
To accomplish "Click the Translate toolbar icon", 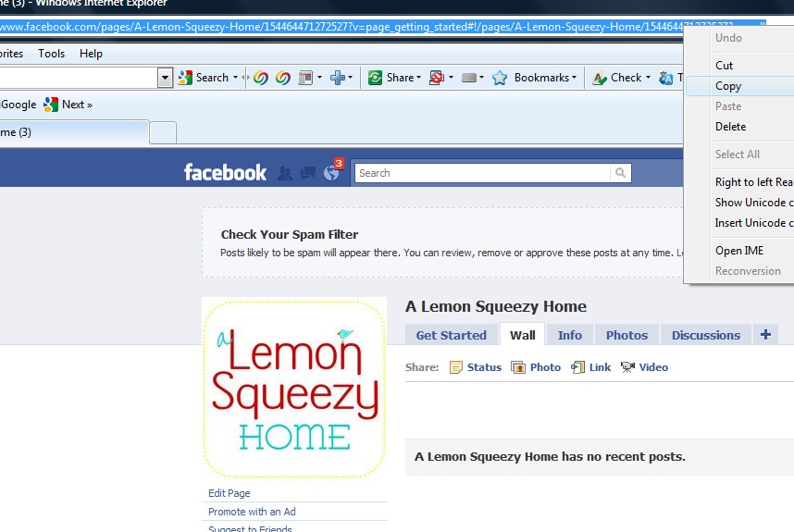I will tap(666, 78).
